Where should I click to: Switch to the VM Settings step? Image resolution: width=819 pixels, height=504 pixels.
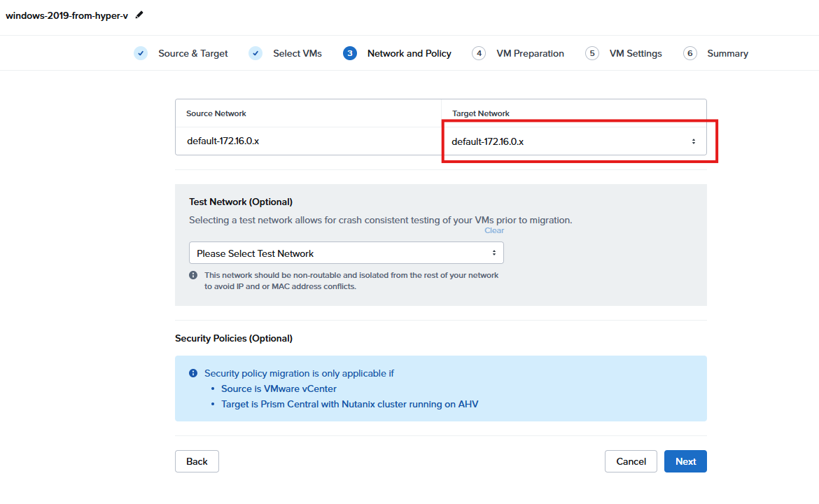tap(635, 53)
